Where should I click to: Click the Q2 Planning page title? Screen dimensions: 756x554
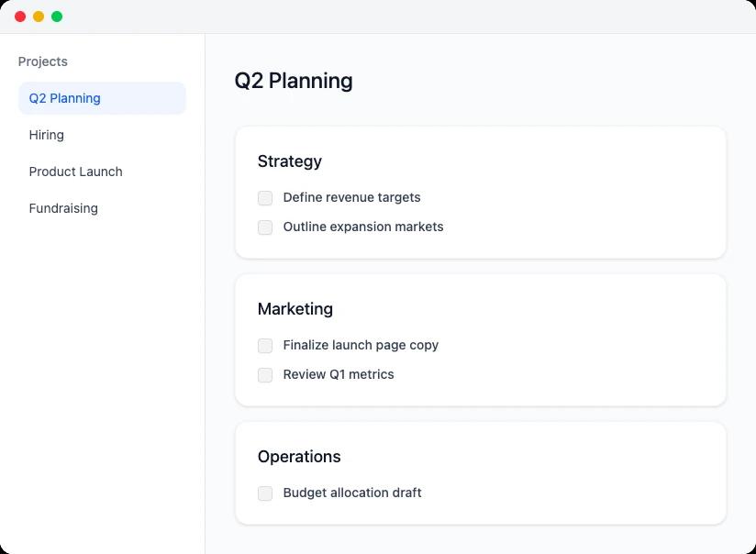pos(293,81)
